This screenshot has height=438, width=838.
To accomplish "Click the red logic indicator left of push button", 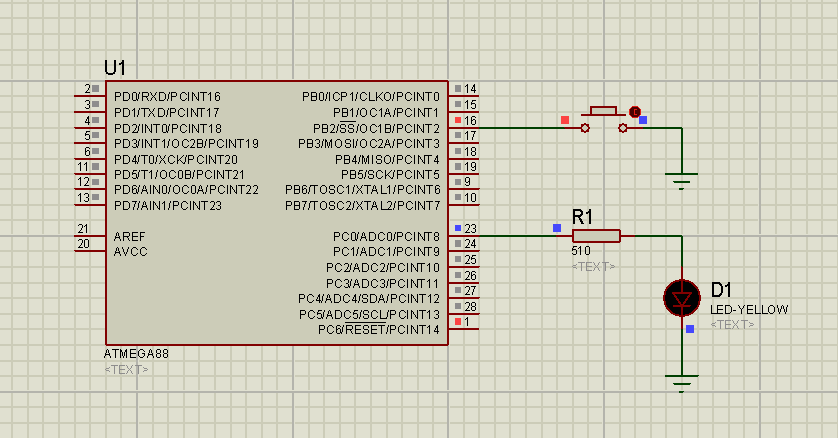I will pos(565,120).
